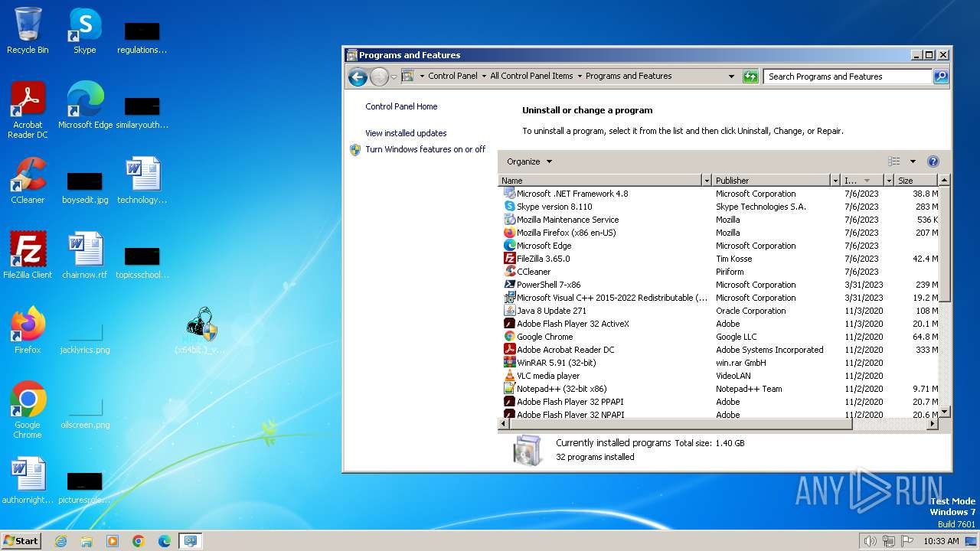Sort by Size column header
980x551 pixels.
[x=916, y=181]
